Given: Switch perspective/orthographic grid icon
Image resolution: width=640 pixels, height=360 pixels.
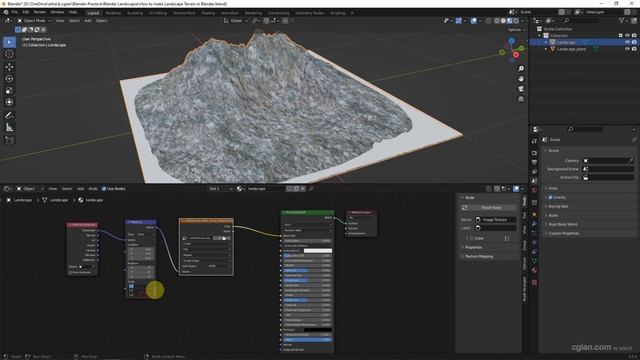Looking at the screenshot, I should coord(521,99).
